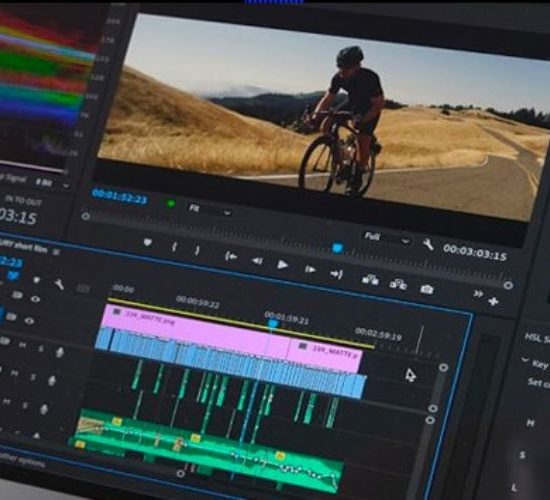Image resolution: width=550 pixels, height=500 pixels.
Task: Jump to the Out point
Action: pyautogui.click(x=336, y=274)
